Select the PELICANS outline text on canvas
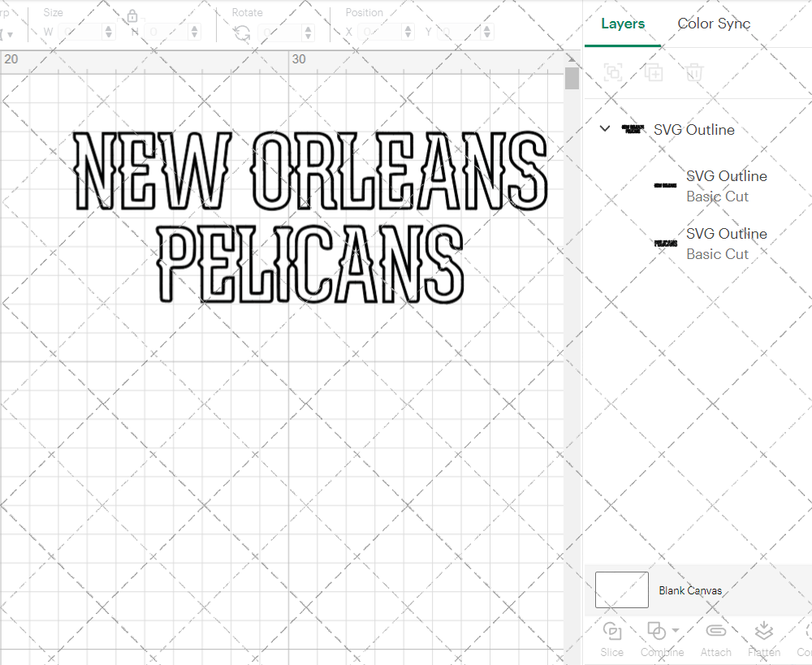 pos(310,264)
